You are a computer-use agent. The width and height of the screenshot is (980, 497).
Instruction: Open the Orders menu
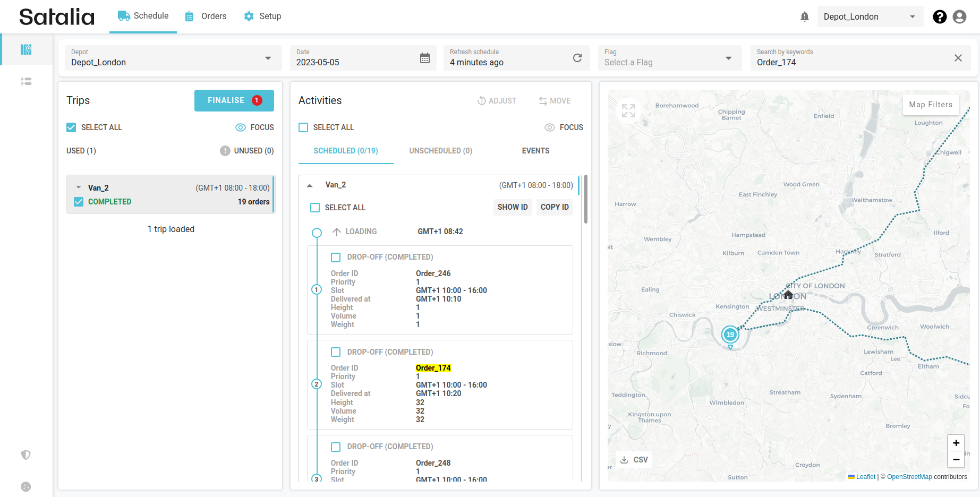tap(206, 16)
